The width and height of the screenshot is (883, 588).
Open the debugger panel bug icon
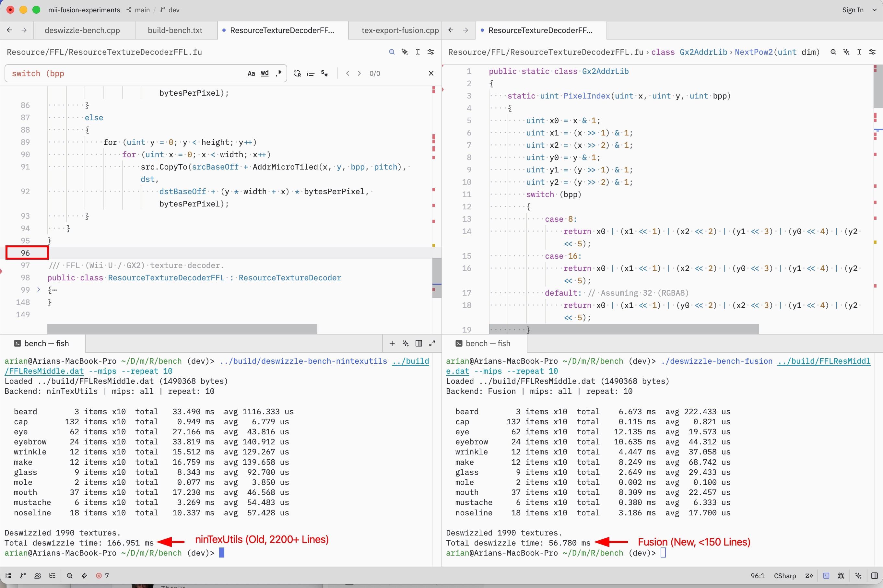tap(841, 575)
